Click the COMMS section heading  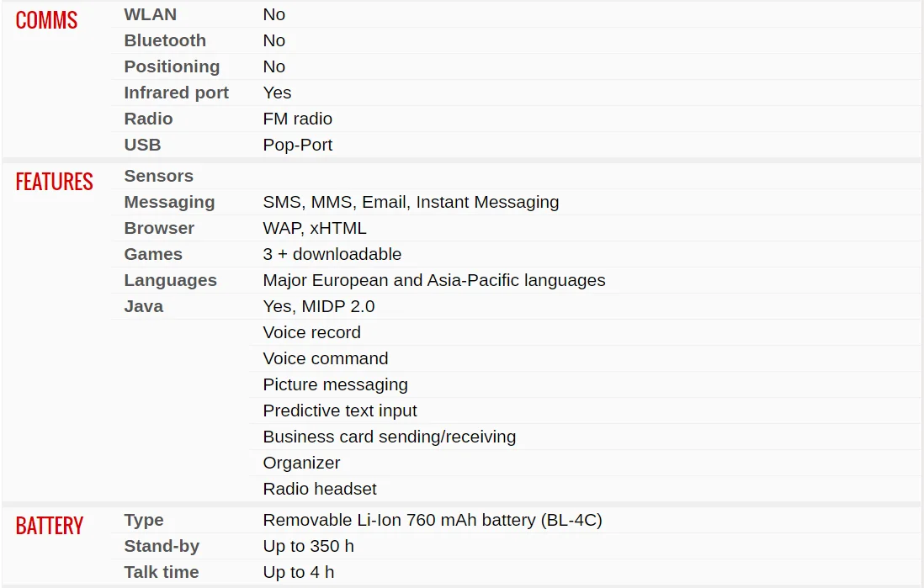46,21
